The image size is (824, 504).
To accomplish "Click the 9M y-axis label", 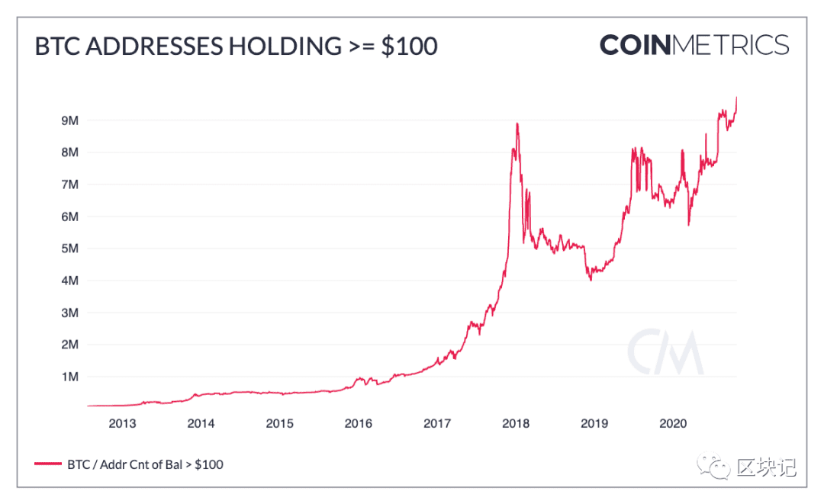I will click(70, 120).
